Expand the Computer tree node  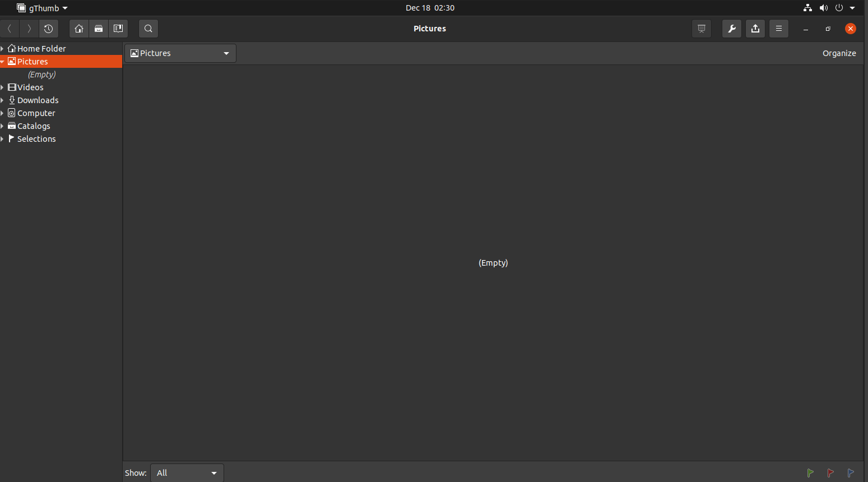click(2, 113)
